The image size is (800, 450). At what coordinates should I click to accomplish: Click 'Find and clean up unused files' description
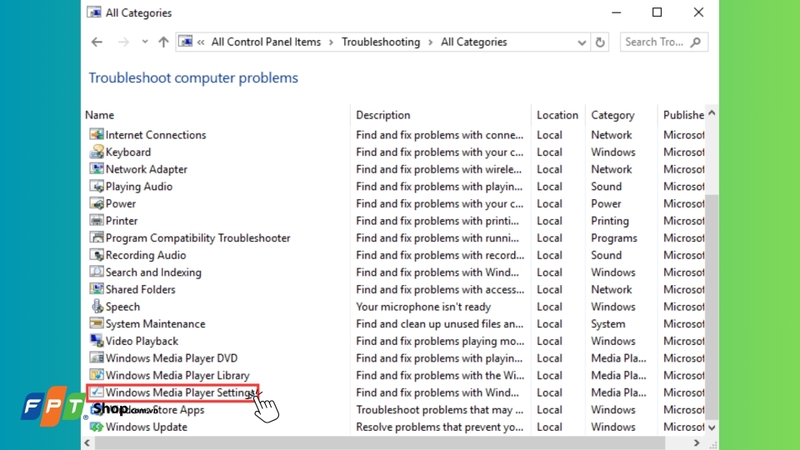coord(439,324)
